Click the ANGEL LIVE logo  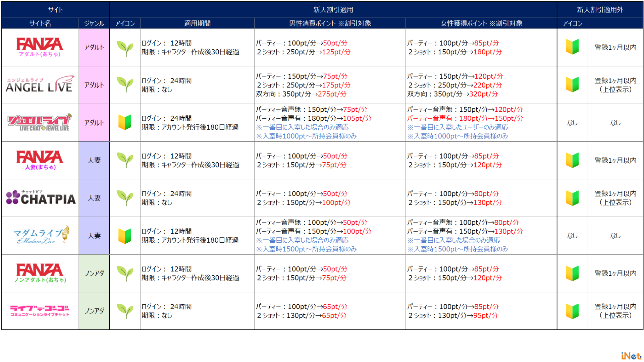pyautogui.click(x=40, y=84)
